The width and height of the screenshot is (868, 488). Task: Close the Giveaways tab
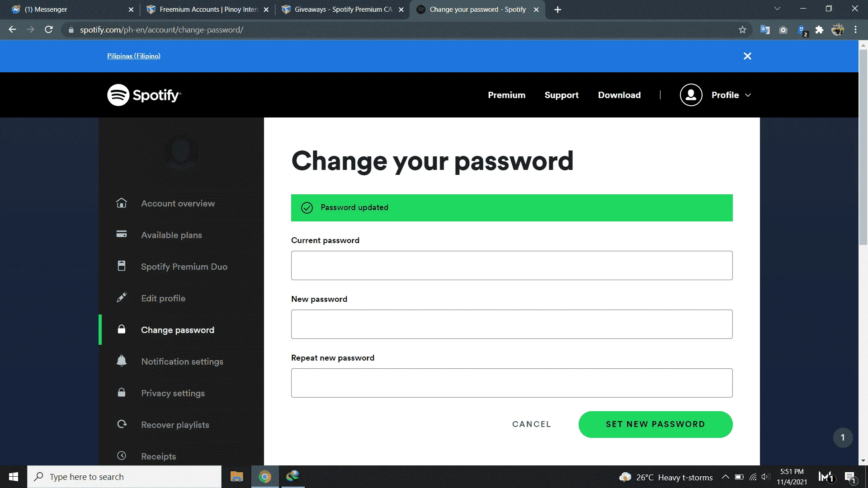pos(401,9)
